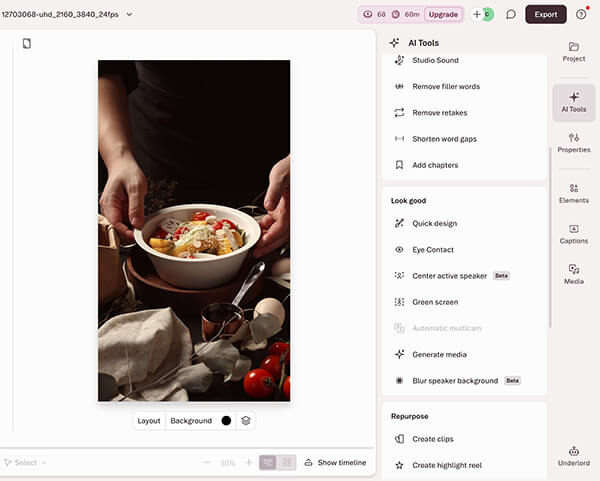Click Show timeline

pos(335,463)
